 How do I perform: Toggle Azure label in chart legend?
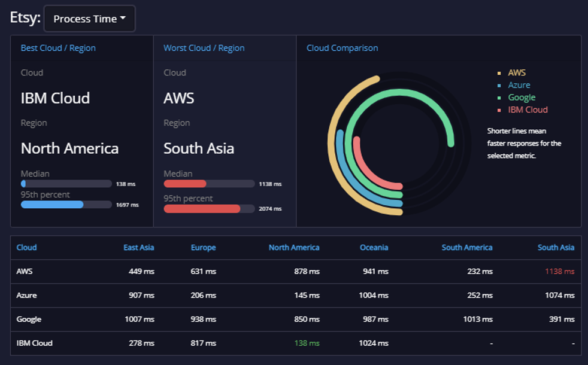tap(519, 85)
